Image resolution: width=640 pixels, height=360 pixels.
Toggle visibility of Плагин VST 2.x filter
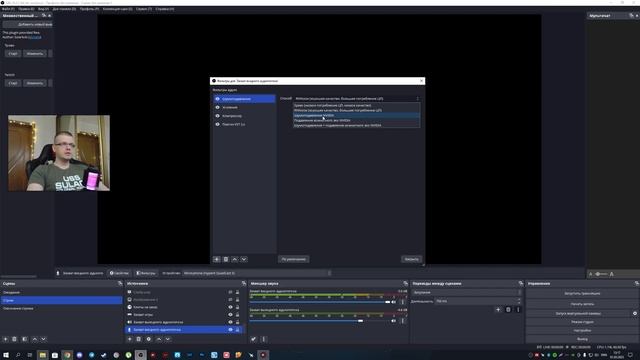click(218, 124)
